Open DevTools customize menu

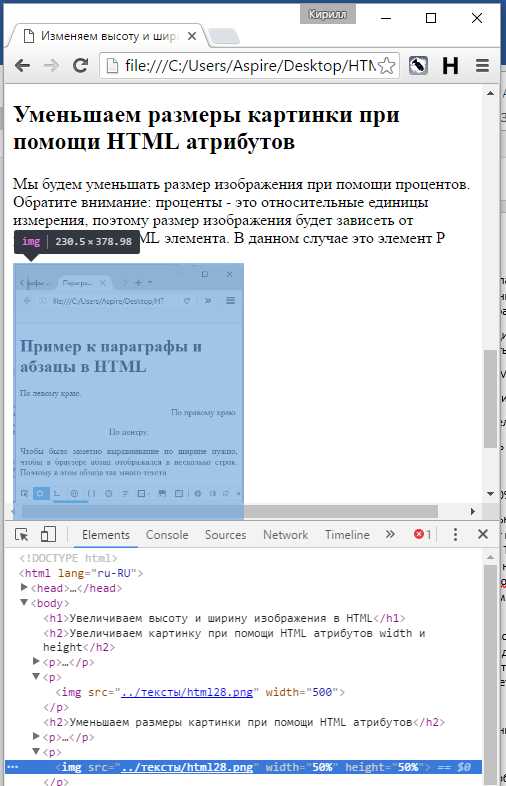pos(455,535)
